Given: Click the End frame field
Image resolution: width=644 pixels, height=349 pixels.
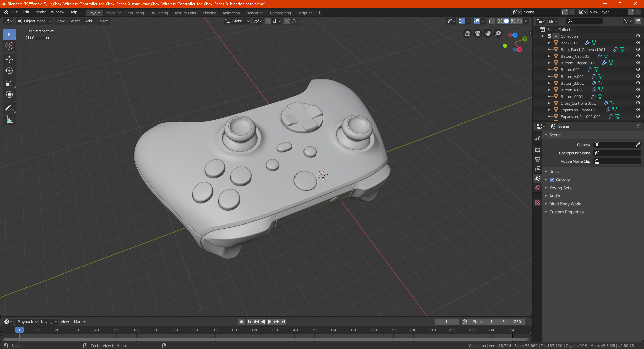Looking at the screenshot, I should click(x=512, y=322).
